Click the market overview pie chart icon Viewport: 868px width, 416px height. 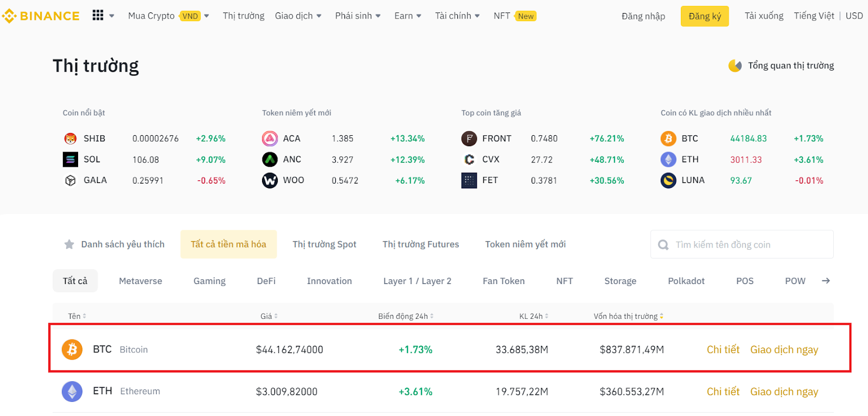tap(735, 66)
